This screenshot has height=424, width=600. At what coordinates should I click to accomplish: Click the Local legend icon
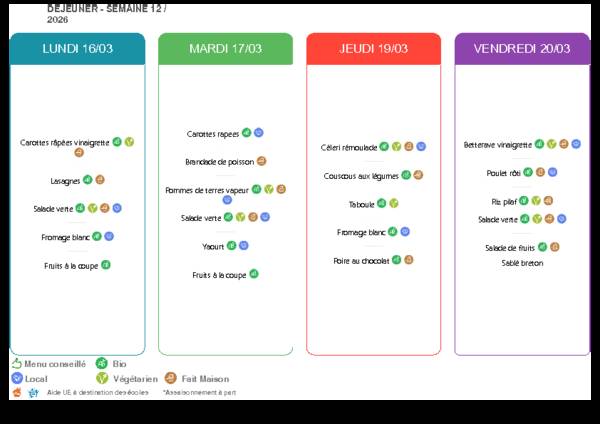[17, 379]
